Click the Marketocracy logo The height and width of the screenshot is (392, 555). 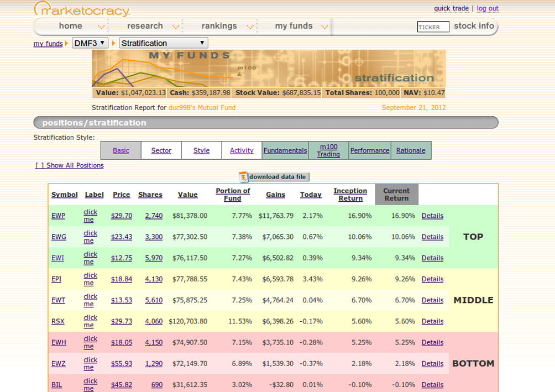tap(82, 9)
